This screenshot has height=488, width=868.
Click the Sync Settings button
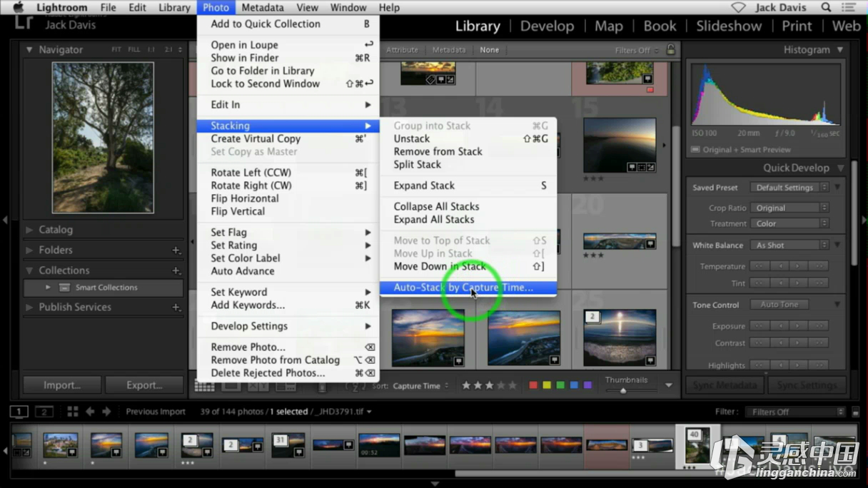point(807,385)
